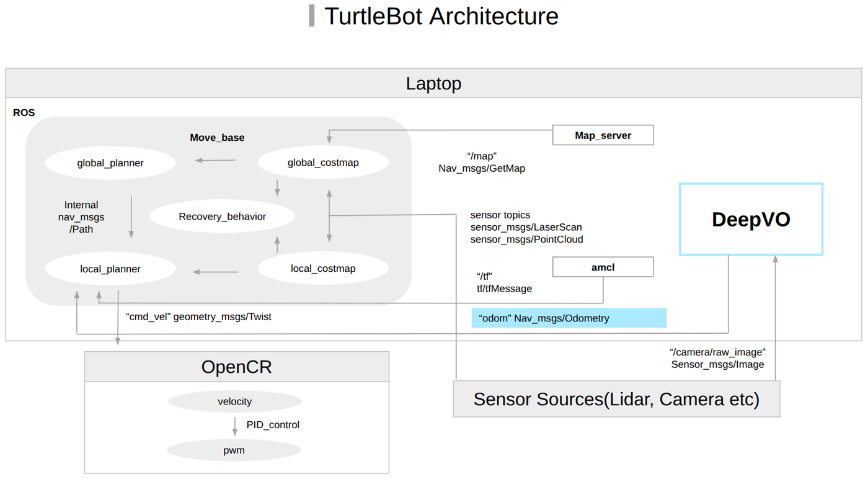Screen dimensions: 868x479
Task: Click the amcl box
Action: coord(603,267)
